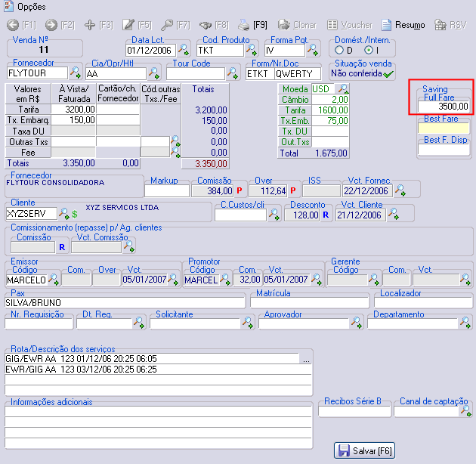This screenshot has height=464, width=476.
Task: Open lookup next to Vct. Comissão field
Action: click(x=129, y=247)
